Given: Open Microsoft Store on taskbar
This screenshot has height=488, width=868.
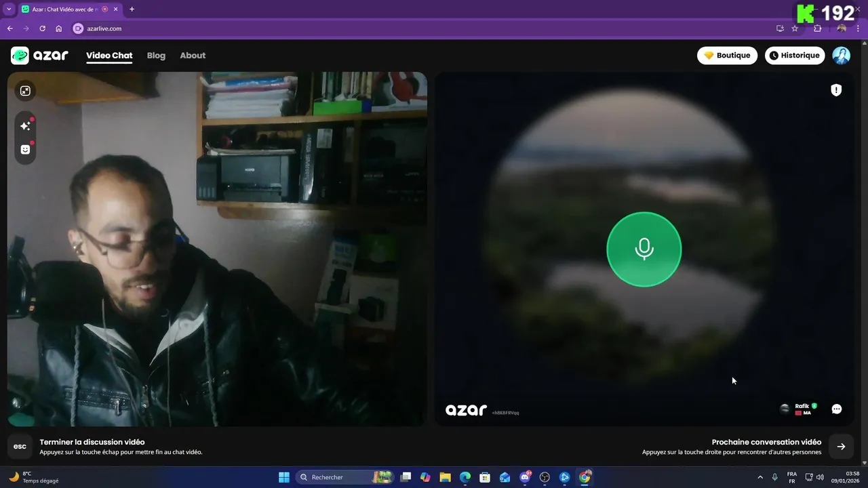Looking at the screenshot, I should point(485,477).
